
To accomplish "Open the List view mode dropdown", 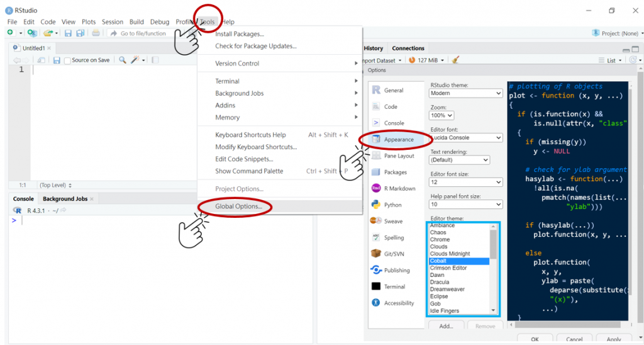I will [x=610, y=60].
